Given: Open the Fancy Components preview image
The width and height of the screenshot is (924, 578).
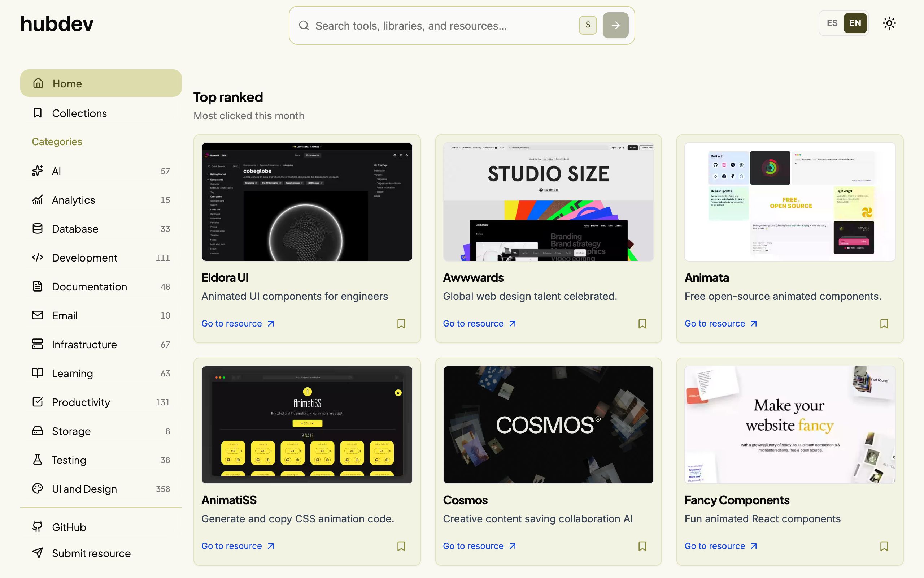Looking at the screenshot, I should pyautogui.click(x=790, y=425).
